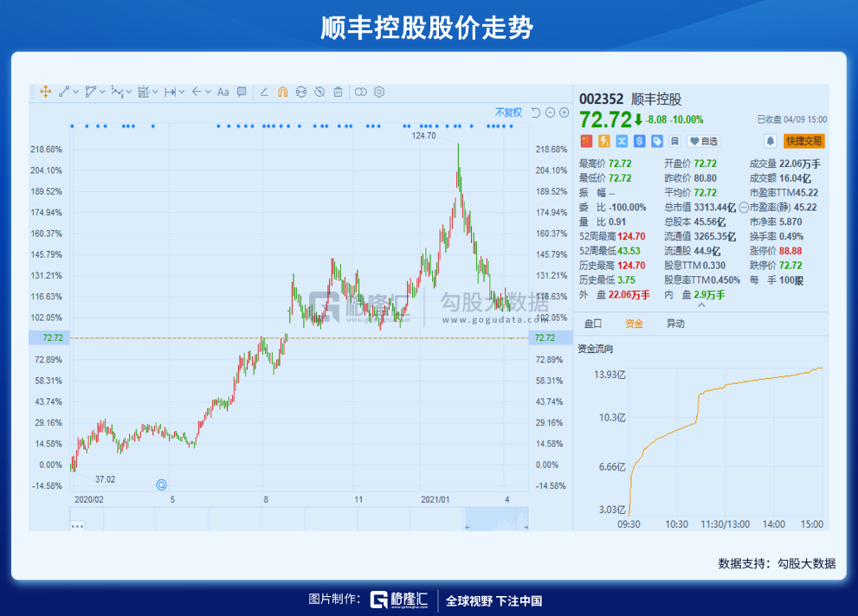Viewport: 858px width, 616px height.
Task: Expand the polygon tool dropdown arrow
Action: click(x=102, y=92)
